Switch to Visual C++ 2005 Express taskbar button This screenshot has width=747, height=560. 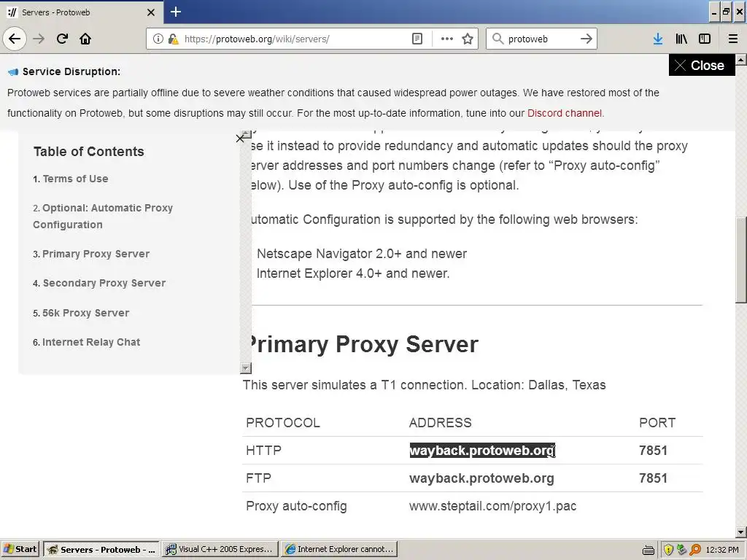point(220,549)
